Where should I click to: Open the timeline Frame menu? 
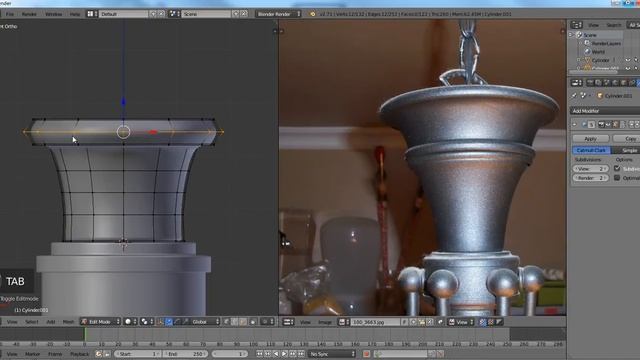click(x=55, y=354)
